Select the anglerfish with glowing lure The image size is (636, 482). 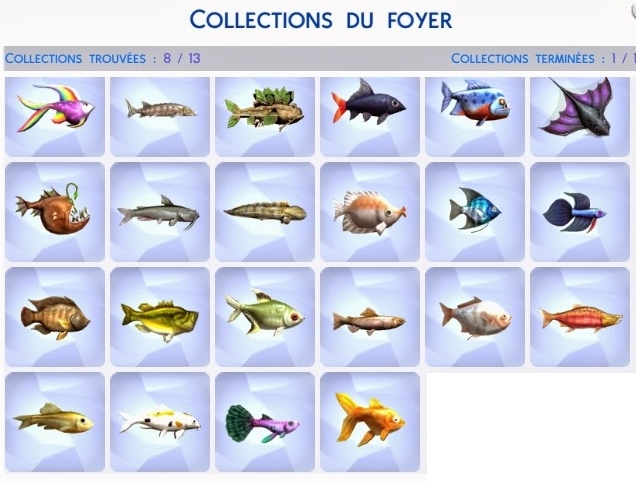coord(55,212)
